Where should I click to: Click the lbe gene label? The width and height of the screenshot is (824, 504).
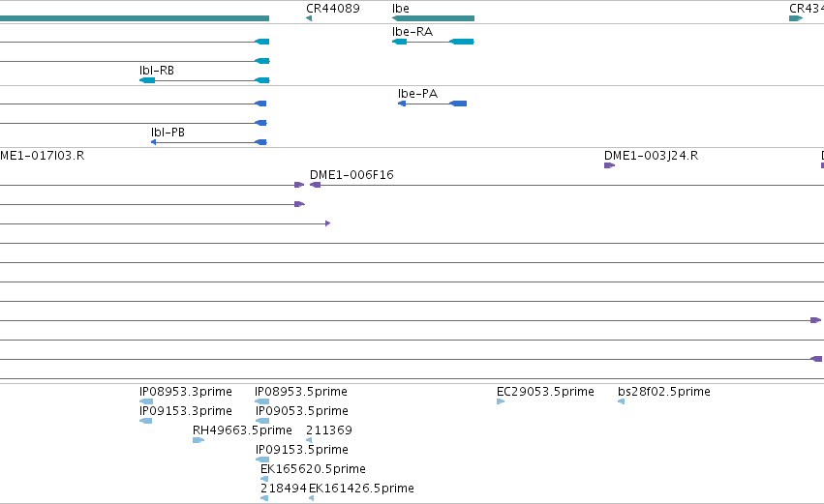tap(401, 9)
